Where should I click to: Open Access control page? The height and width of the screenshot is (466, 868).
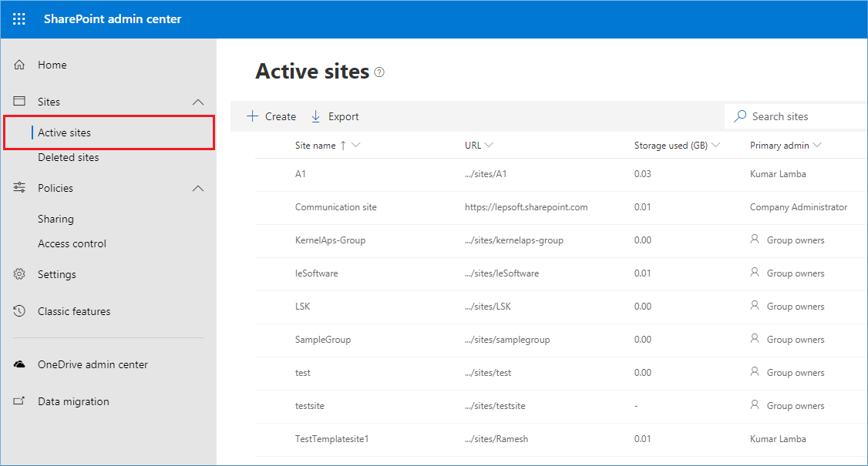[x=72, y=243]
